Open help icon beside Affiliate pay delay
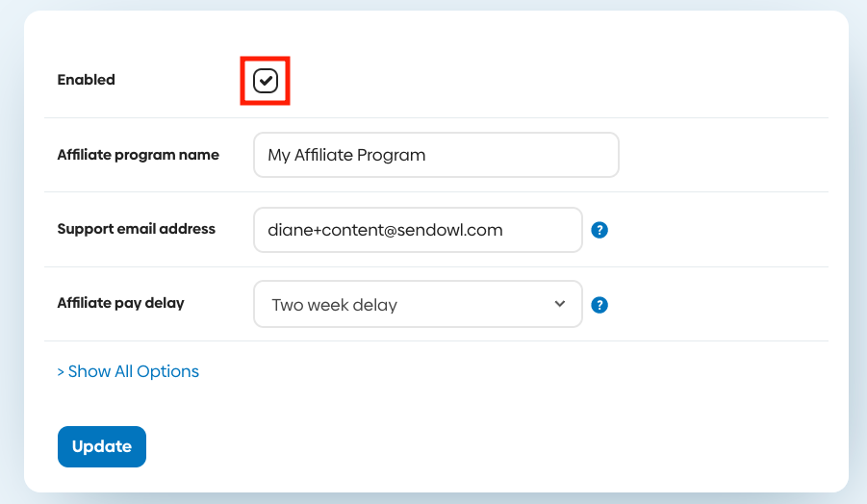The image size is (867, 504). [x=599, y=305]
